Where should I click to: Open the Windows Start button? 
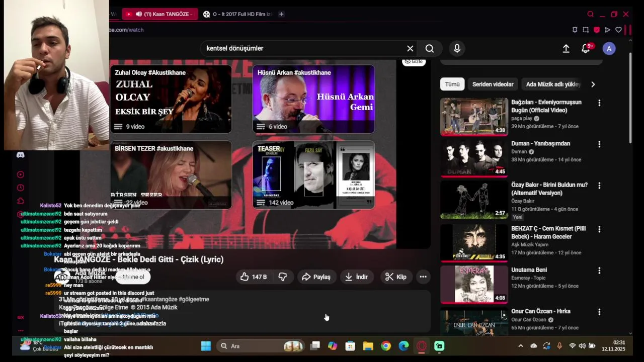coord(206,346)
